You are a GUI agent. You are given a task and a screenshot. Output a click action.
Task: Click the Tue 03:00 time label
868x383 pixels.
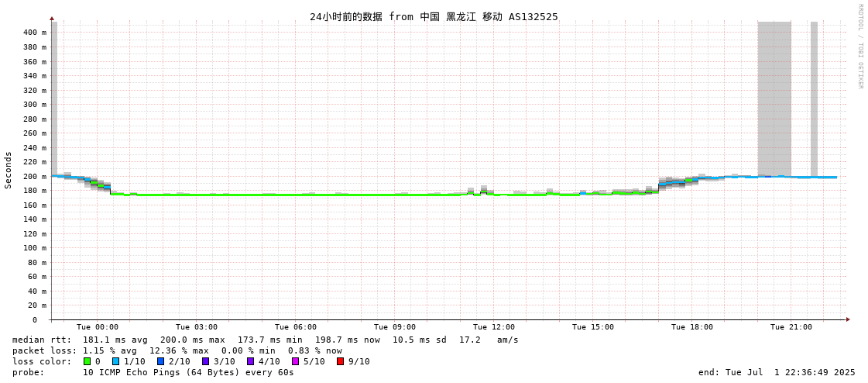197,327
